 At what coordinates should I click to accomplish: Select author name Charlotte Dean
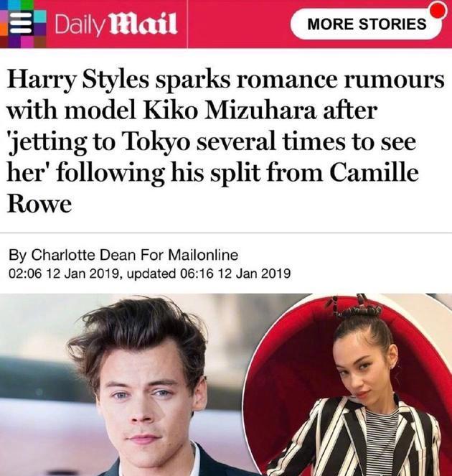(83, 255)
